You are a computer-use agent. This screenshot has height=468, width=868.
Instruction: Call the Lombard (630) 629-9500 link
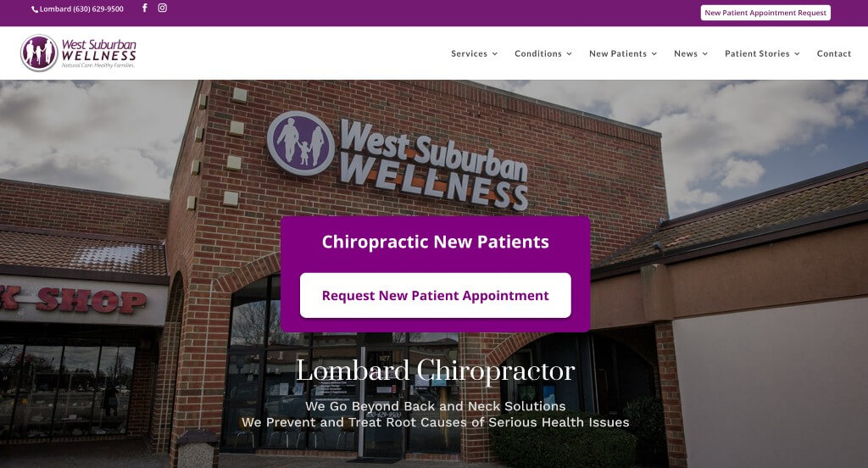point(81,9)
